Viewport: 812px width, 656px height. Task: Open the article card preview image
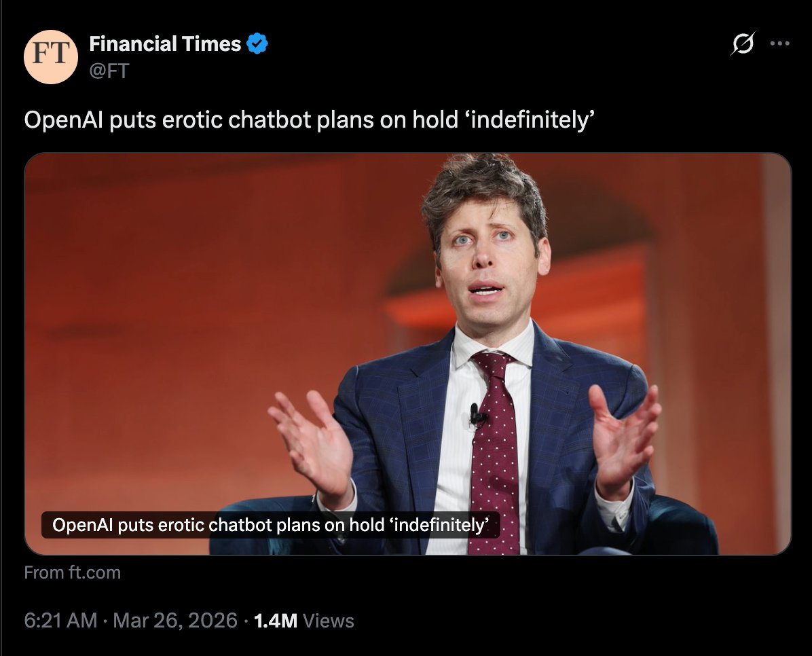click(407, 354)
